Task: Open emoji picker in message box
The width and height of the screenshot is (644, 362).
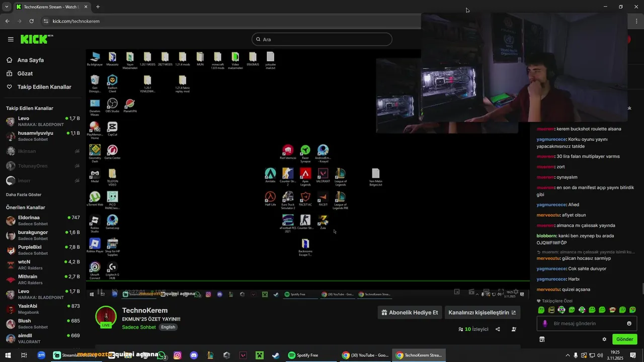Action: (629, 323)
